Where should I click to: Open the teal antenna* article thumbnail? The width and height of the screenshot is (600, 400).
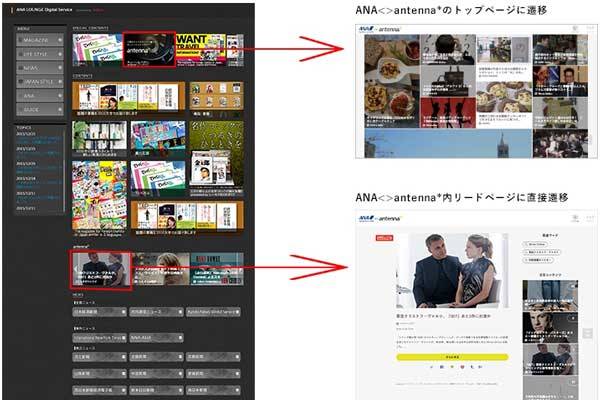[216, 269]
